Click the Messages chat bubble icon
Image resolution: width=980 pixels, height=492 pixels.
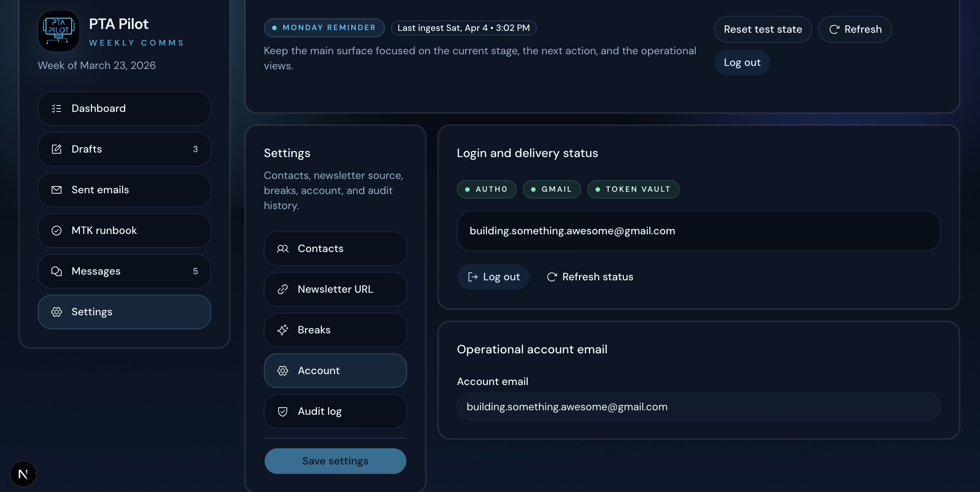[56, 271]
